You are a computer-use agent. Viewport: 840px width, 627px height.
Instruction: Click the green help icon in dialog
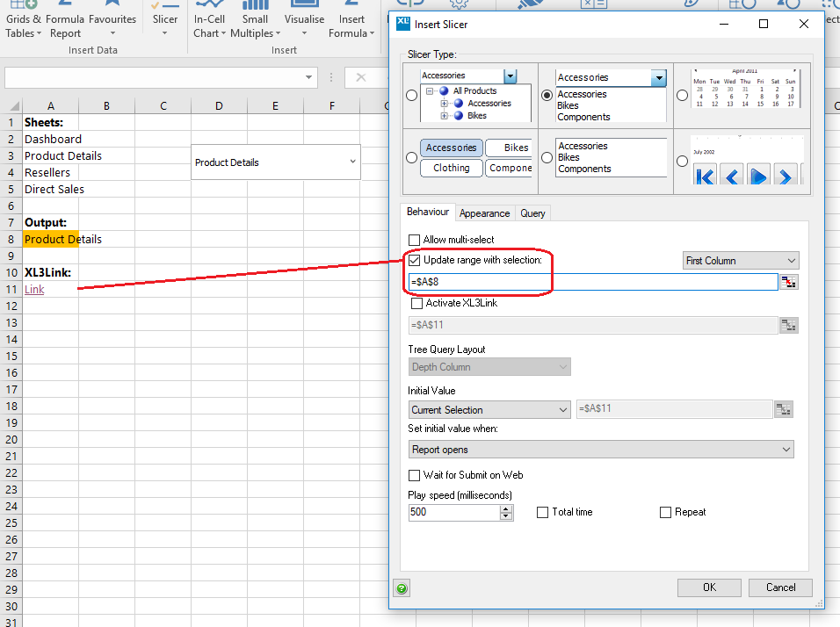[x=402, y=588]
